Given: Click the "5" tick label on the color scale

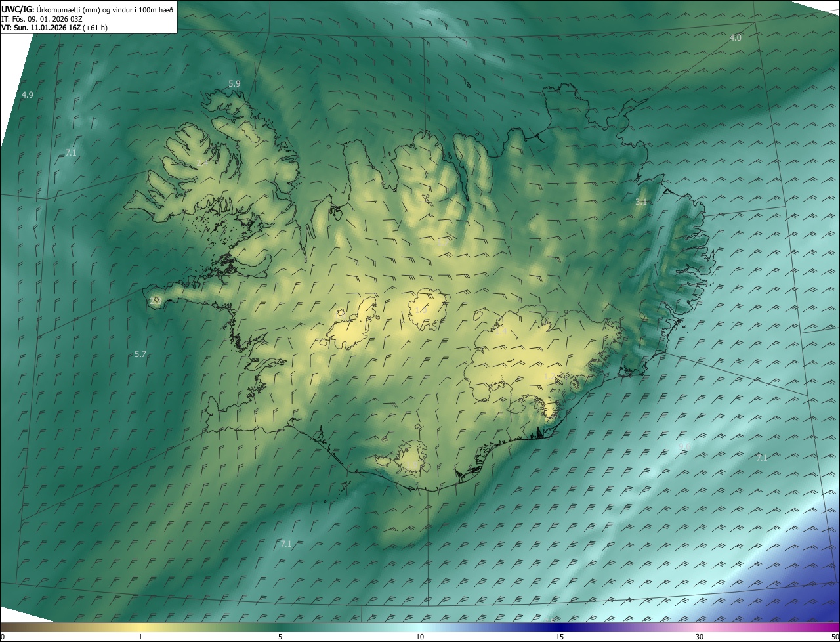Looking at the screenshot, I should (280, 637).
